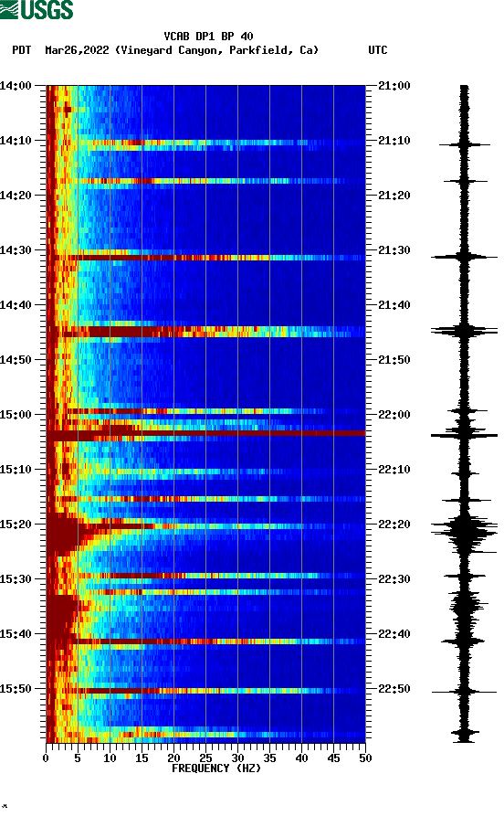
Task: Click the spectrogram event band at 21:31 UTC
Action: pos(205,258)
